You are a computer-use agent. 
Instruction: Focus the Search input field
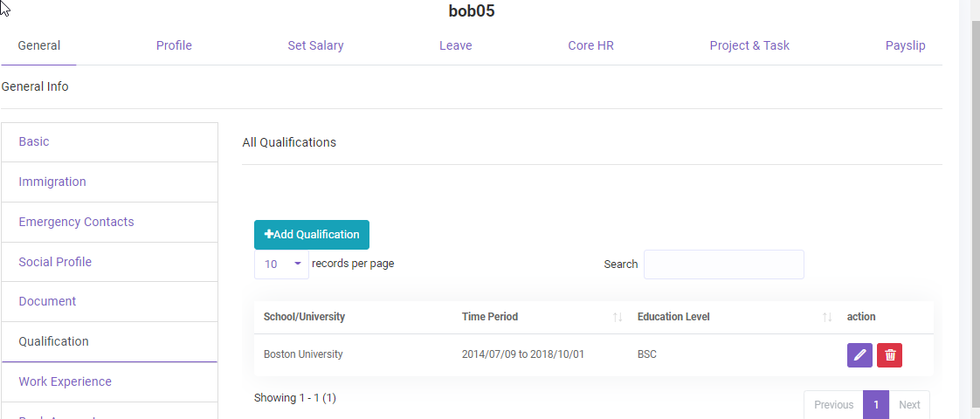coord(723,264)
